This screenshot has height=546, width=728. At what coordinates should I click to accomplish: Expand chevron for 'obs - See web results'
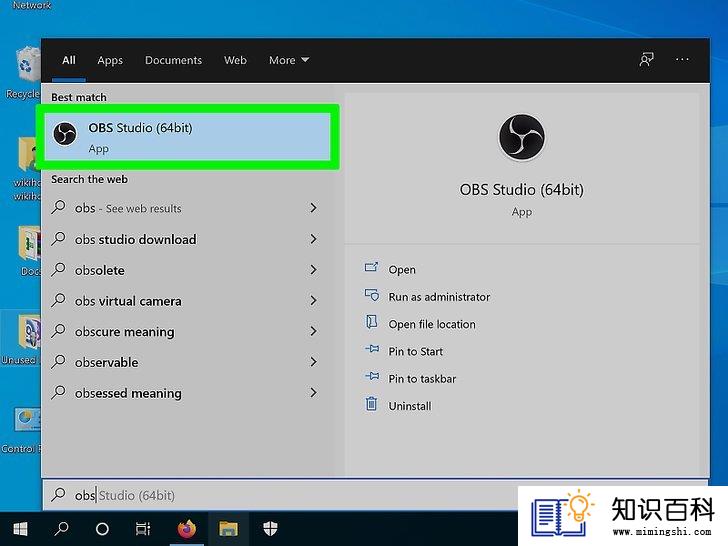pos(313,208)
